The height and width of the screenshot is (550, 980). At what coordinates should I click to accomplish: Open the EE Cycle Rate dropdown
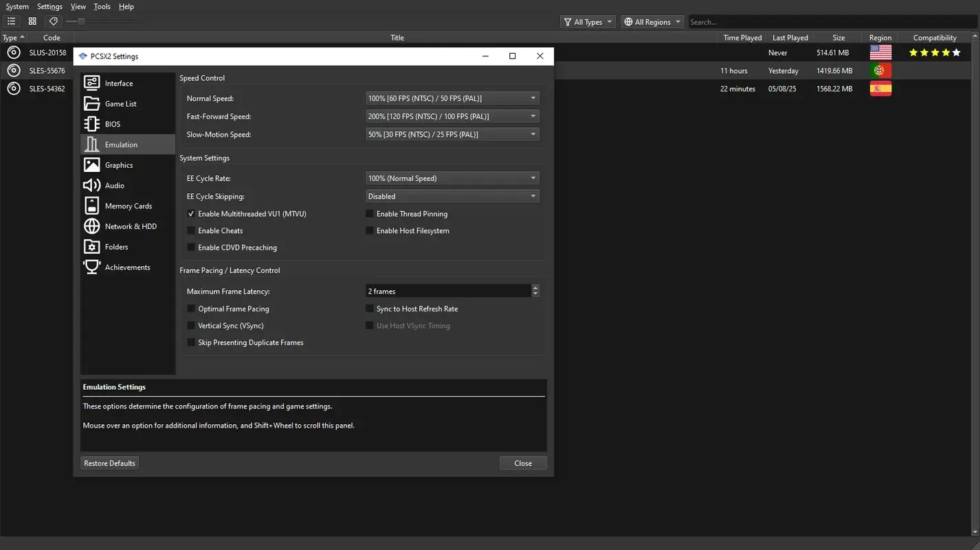click(452, 177)
